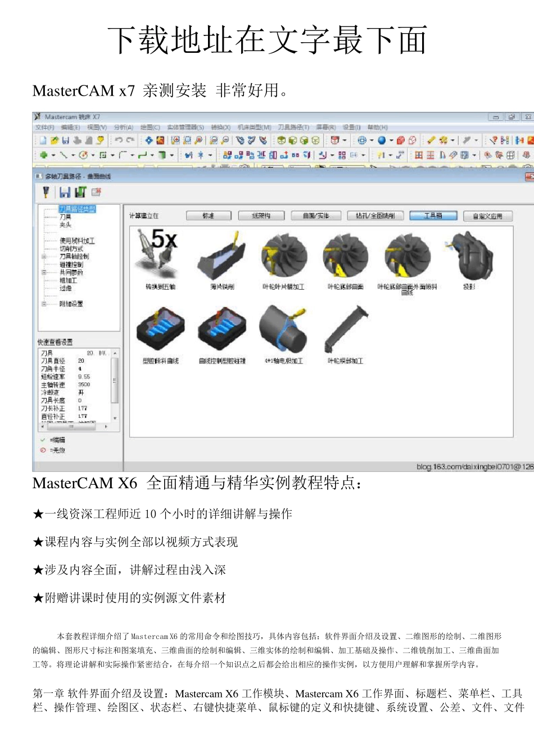
Task: Click the circle drawing tool icon
Action: pos(83,155)
